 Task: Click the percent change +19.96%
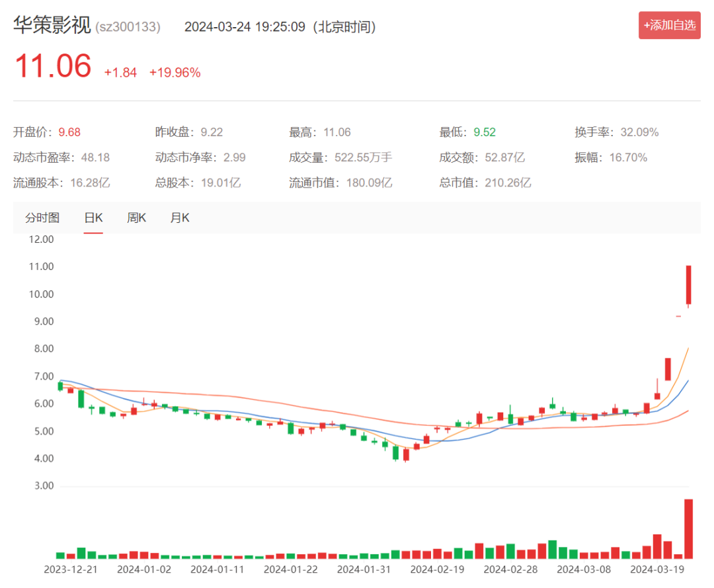175,72
